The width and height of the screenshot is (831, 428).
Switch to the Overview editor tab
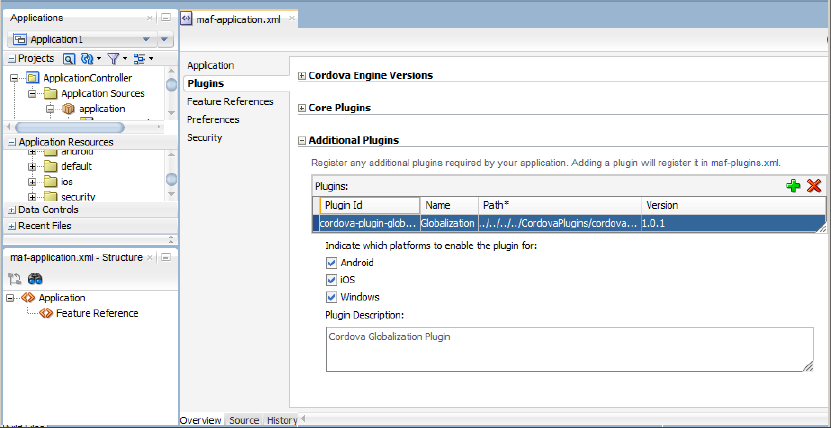[200, 421]
